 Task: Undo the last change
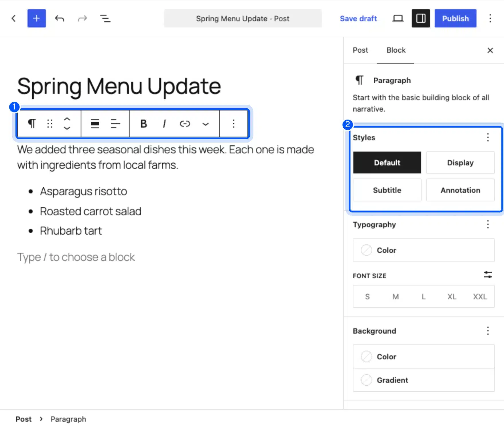[x=60, y=19]
